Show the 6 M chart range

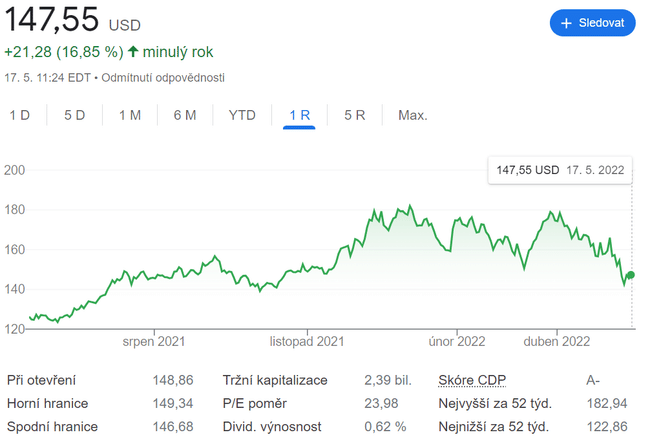pyautogui.click(x=185, y=115)
